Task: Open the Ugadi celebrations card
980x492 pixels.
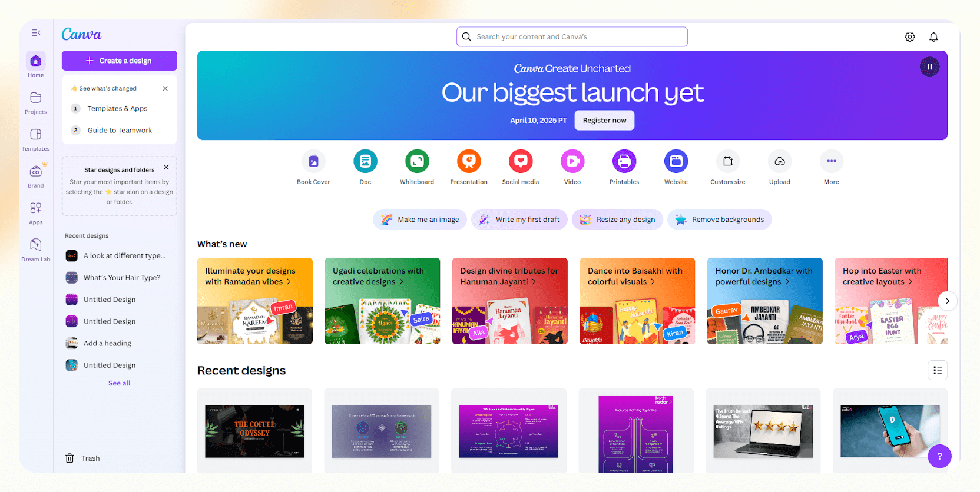Action: pyautogui.click(x=382, y=301)
